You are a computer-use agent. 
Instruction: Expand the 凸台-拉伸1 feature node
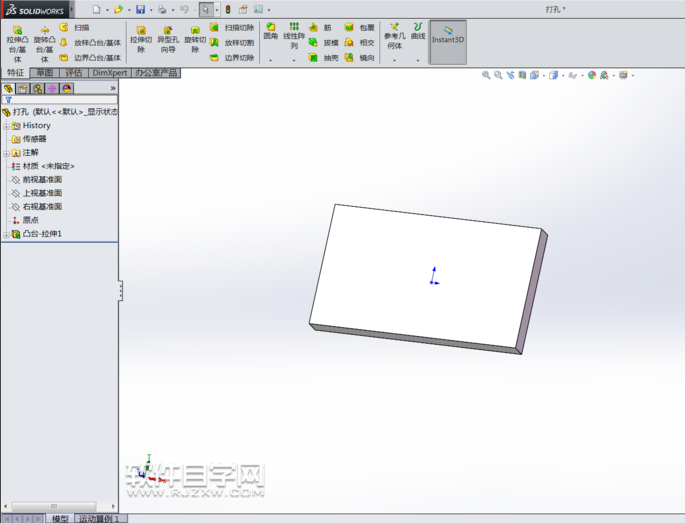pyautogui.click(x=6, y=234)
